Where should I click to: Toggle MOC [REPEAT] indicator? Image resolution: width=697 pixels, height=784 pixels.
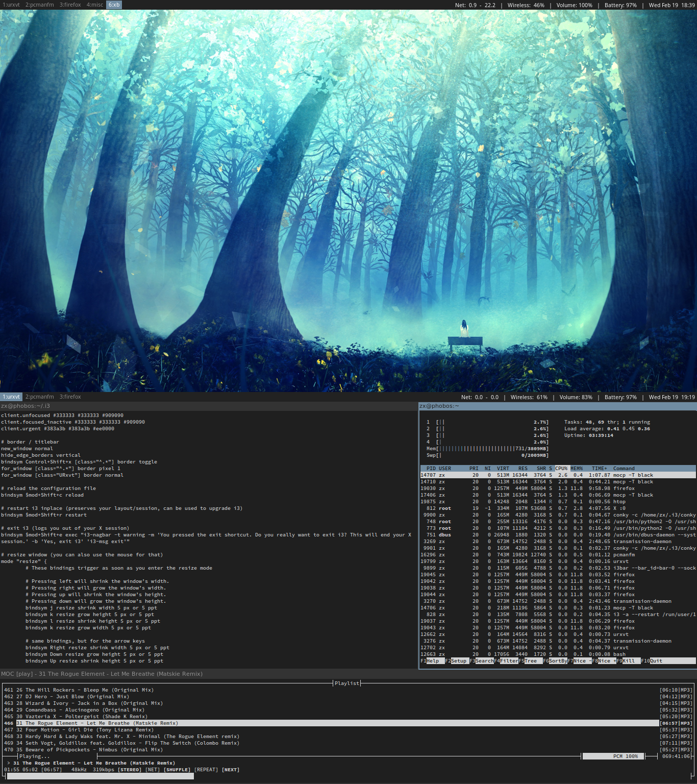[x=206, y=769]
